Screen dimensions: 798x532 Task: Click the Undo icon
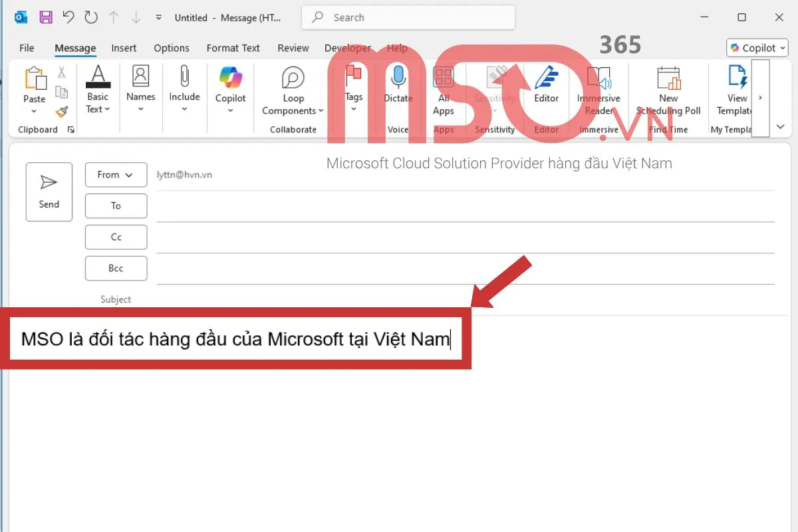pos(67,17)
